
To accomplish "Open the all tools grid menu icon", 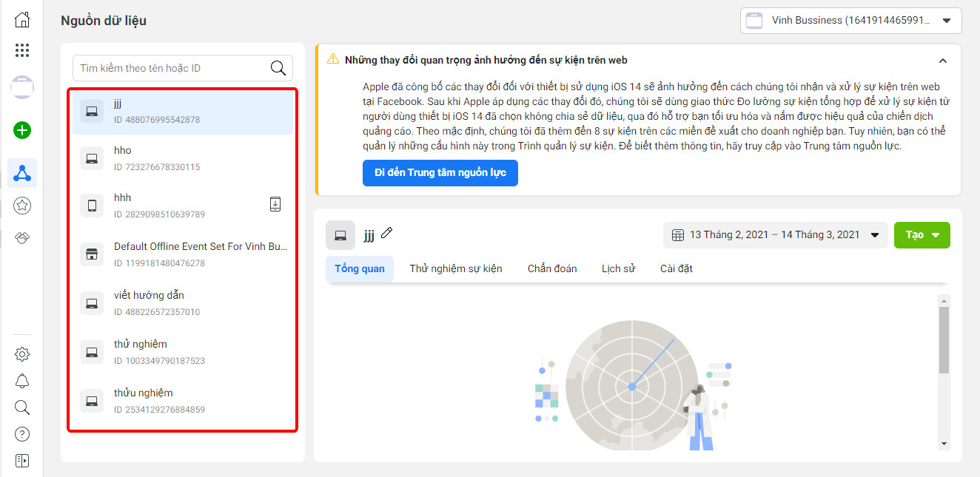I will click(22, 50).
